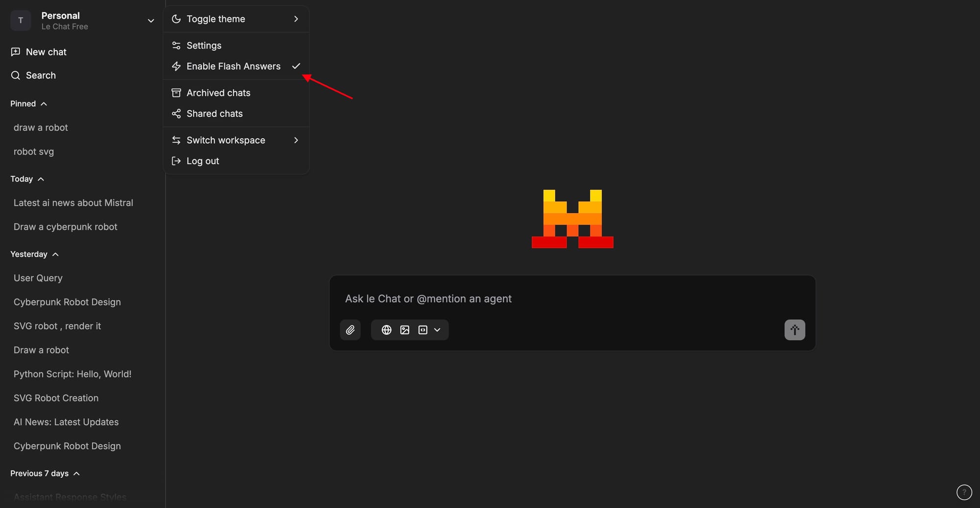Expand the Toggle theme submenu arrow
The height and width of the screenshot is (508, 980).
point(296,19)
